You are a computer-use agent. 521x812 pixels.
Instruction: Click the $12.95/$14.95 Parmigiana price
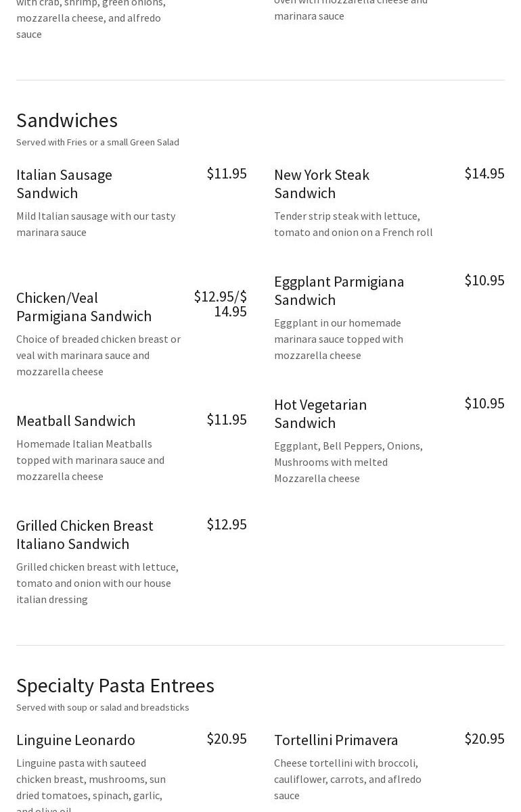tap(221, 304)
